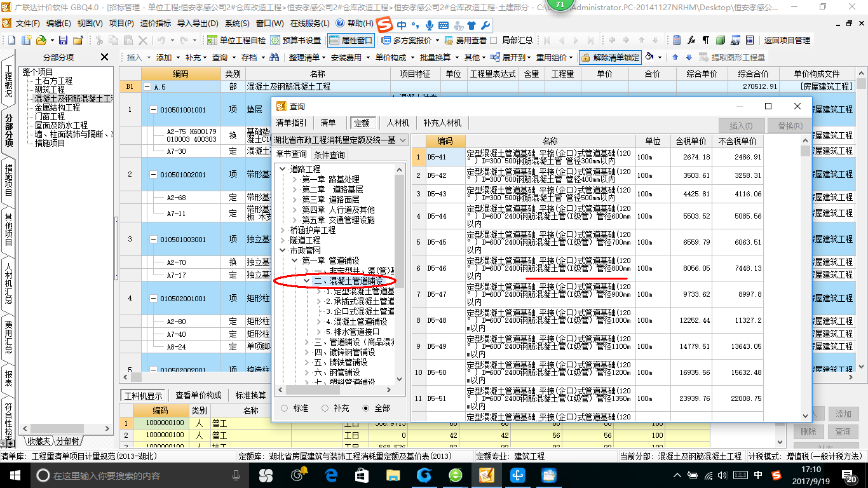Select 二、混凝土管道铺设 tree item
The height and width of the screenshot is (488, 868).
pos(348,281)
